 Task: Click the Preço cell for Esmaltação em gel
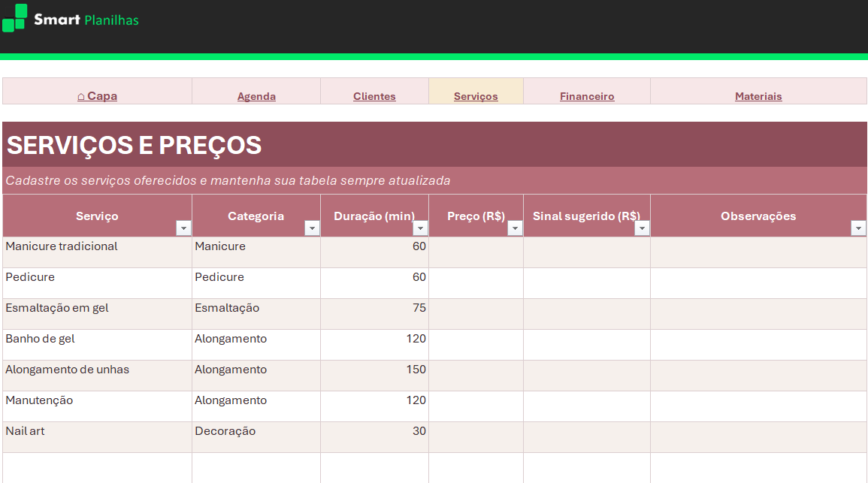pyautogui.click(x=476, y=314)
